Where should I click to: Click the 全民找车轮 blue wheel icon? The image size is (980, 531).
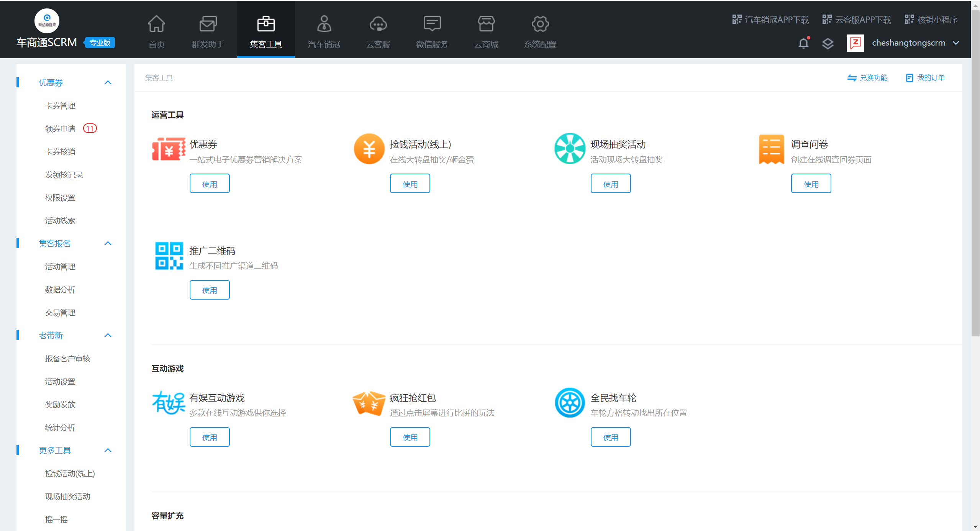570,403
